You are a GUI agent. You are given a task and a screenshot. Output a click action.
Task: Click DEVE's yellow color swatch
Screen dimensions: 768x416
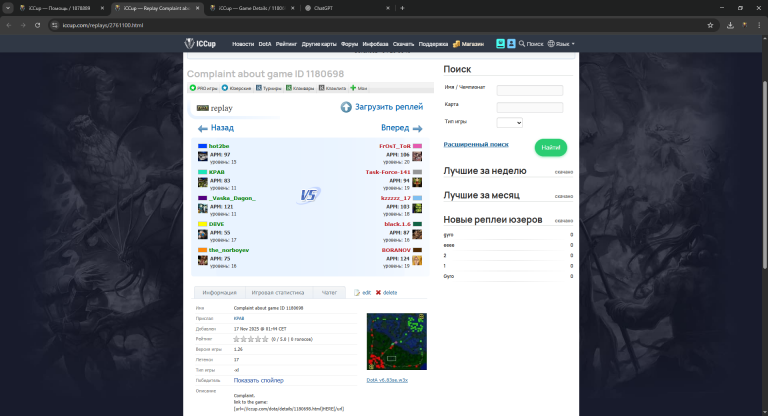click(202, 224)
